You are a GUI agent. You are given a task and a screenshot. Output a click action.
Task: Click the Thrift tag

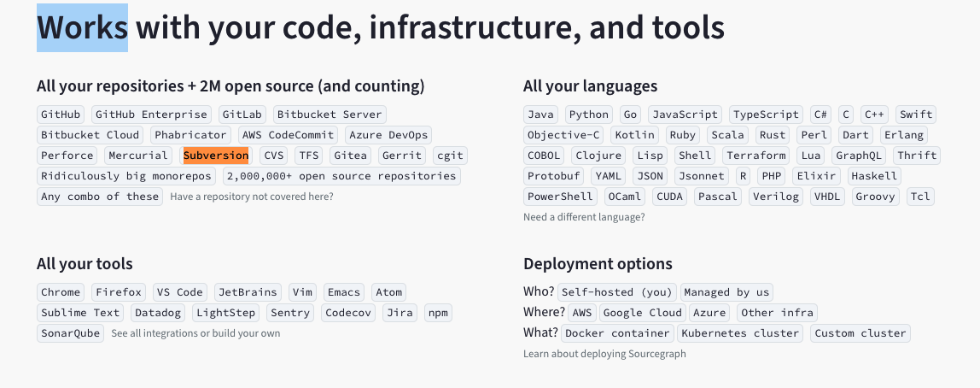point(917,156)
